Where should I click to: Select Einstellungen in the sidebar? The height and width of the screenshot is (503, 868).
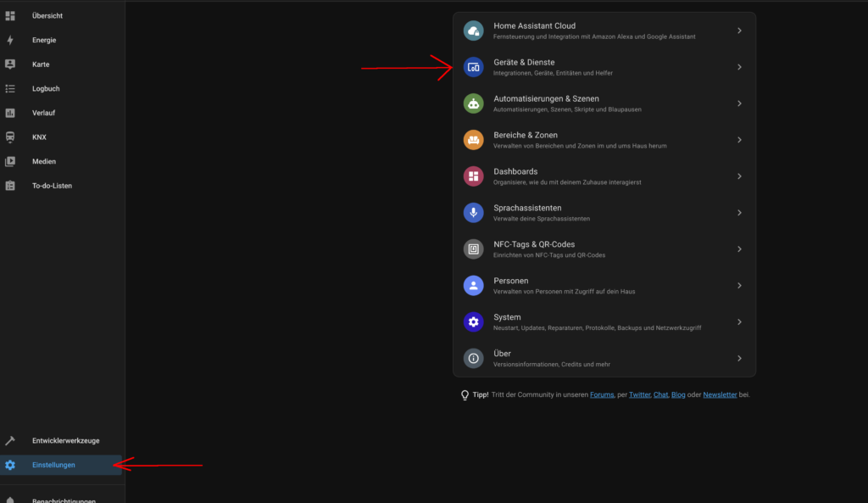point(61,466)
